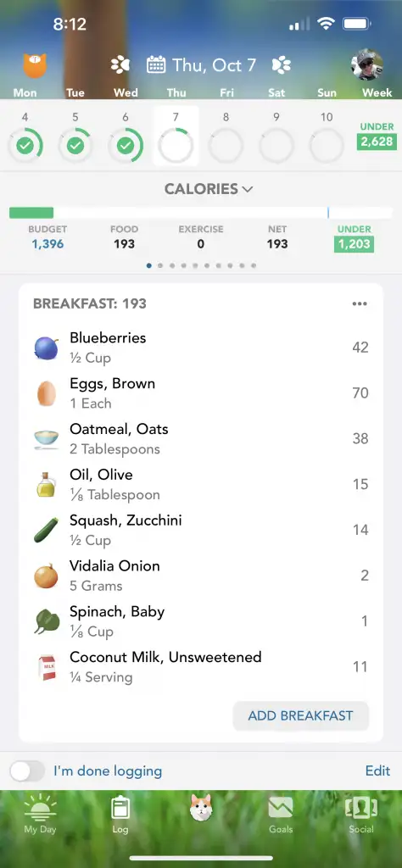Screen dimensions: 402x868
Task: Switch to the Goals tab
Action: pos(281,814)
